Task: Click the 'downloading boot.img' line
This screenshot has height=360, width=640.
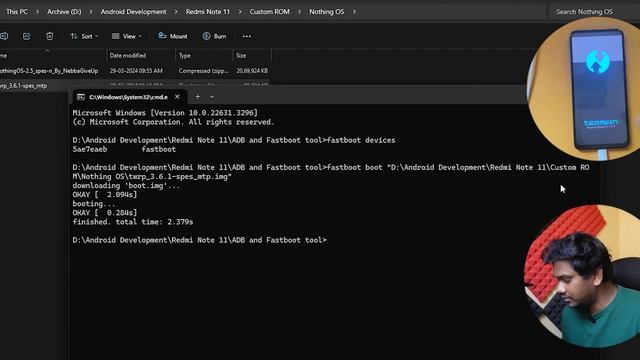Action: (x=126, y=186)
